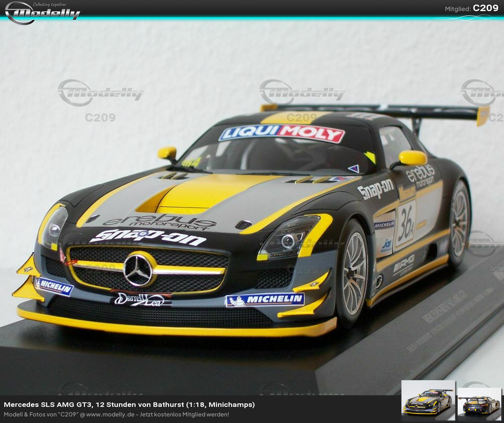Click the Michelin decal on the front right bumper
This screenshot has width=504, height=423.
[x=265, y=300]
